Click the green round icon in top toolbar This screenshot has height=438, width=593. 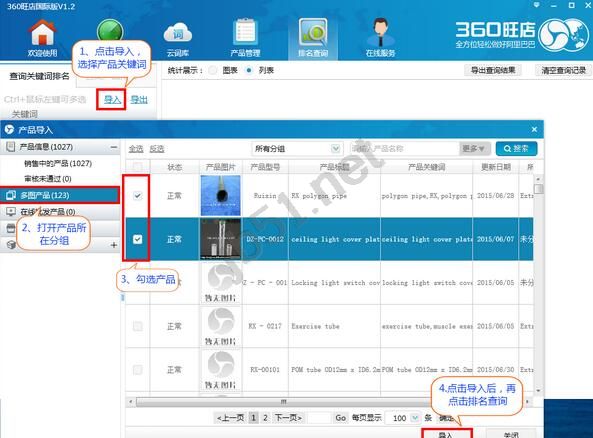coord(110,30)
